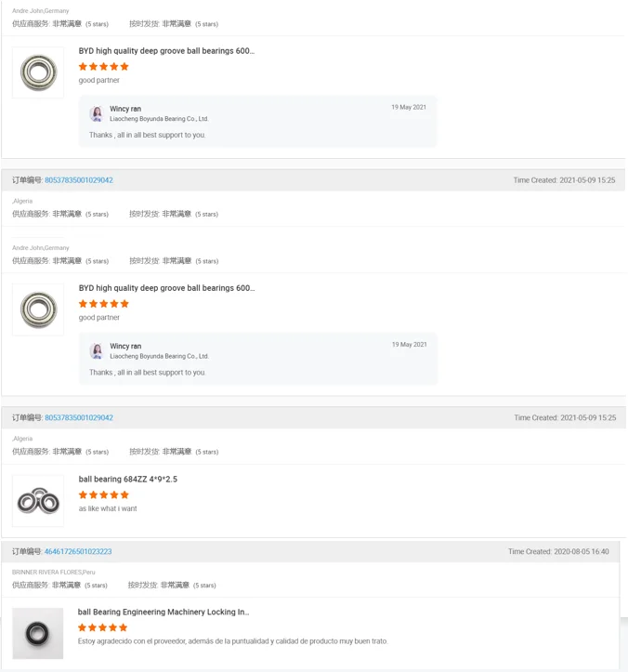Click the stars under the Engineering Machinery Locking review
Image resolution: width=628 pixels, height=672 pixels.
point(103,628)
